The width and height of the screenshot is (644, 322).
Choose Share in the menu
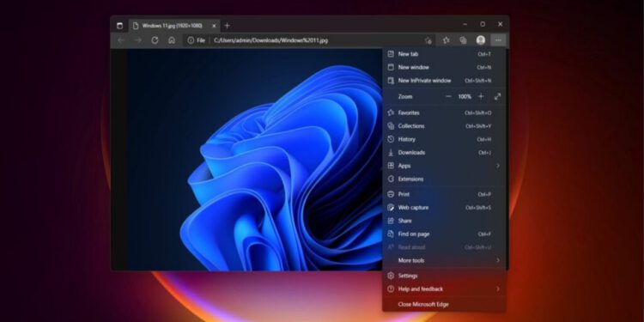(444, 221)
